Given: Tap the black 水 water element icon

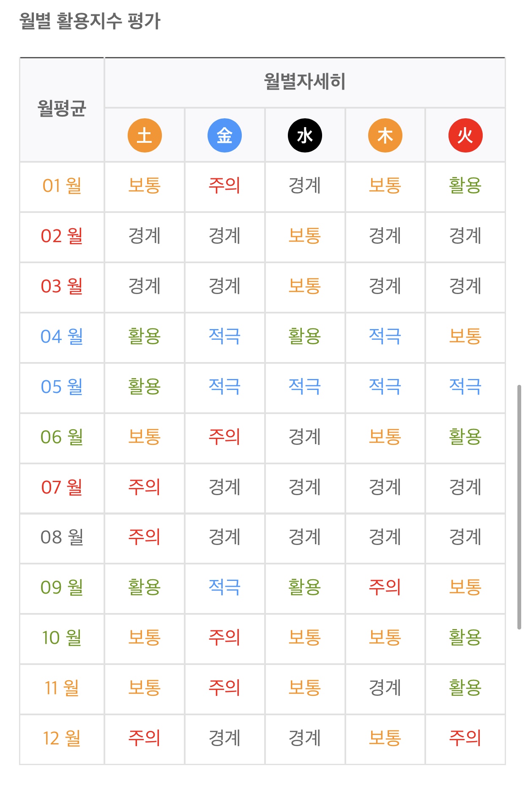Looking at the screenshot, I should click(305, 135).
